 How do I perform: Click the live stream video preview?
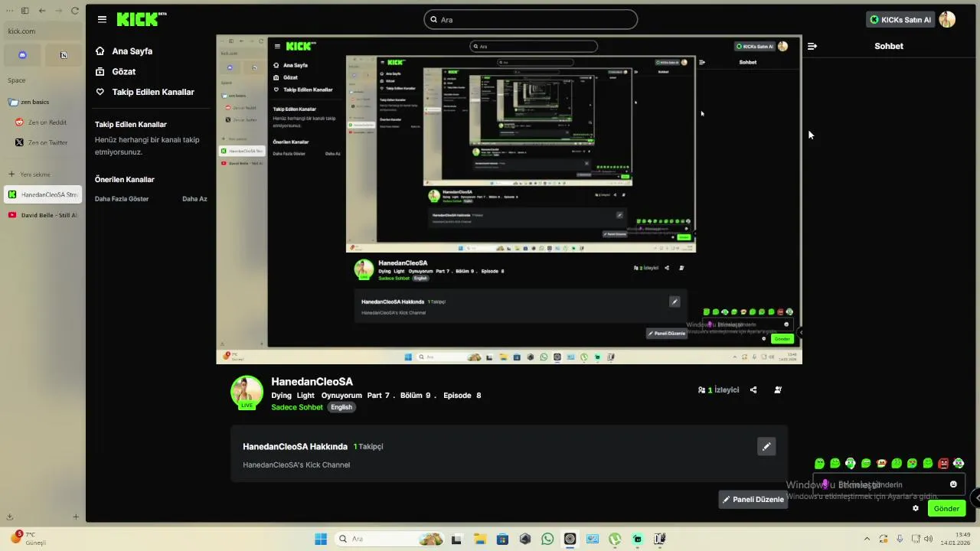pyautogui.click(x=509, y=199)
